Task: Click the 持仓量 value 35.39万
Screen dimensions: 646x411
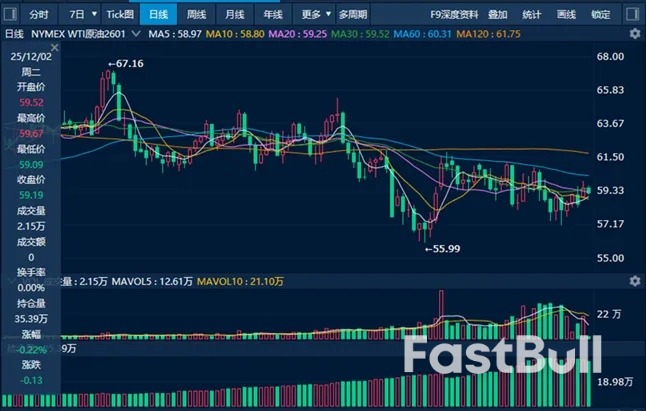Action: tap(31, 319)
